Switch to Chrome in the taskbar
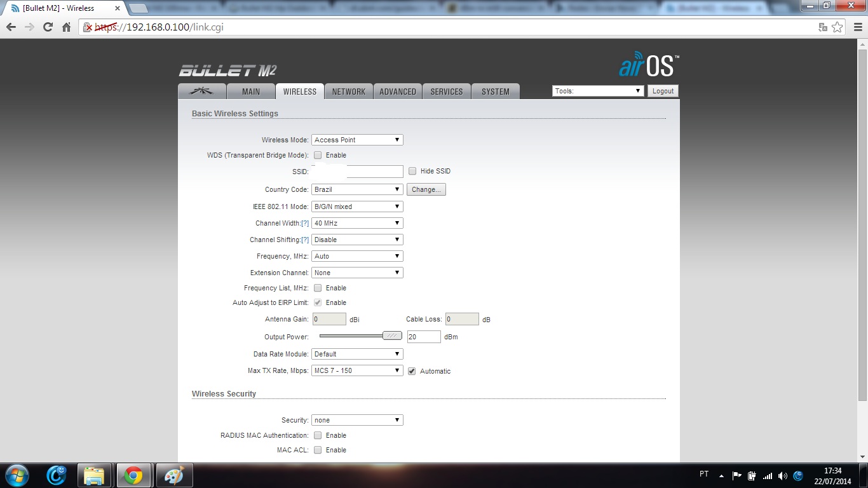Image resolution: width=868 pixels, height=488 pixels. click(133, 475)
